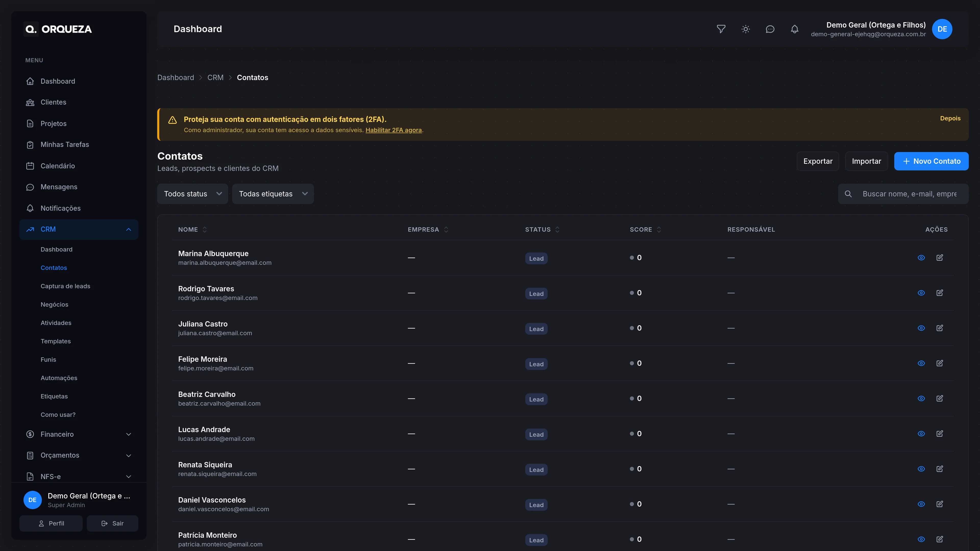Log out with Sair button

(x=112, y=524)
